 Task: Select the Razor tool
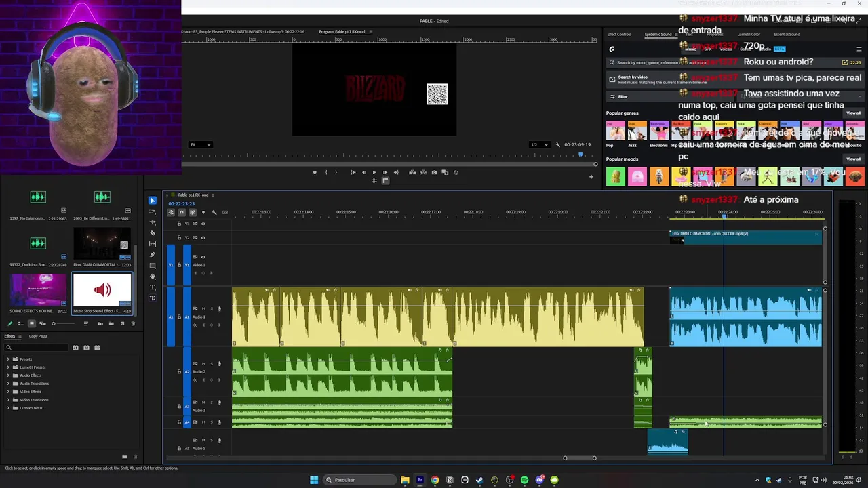[x=153, y=233]
